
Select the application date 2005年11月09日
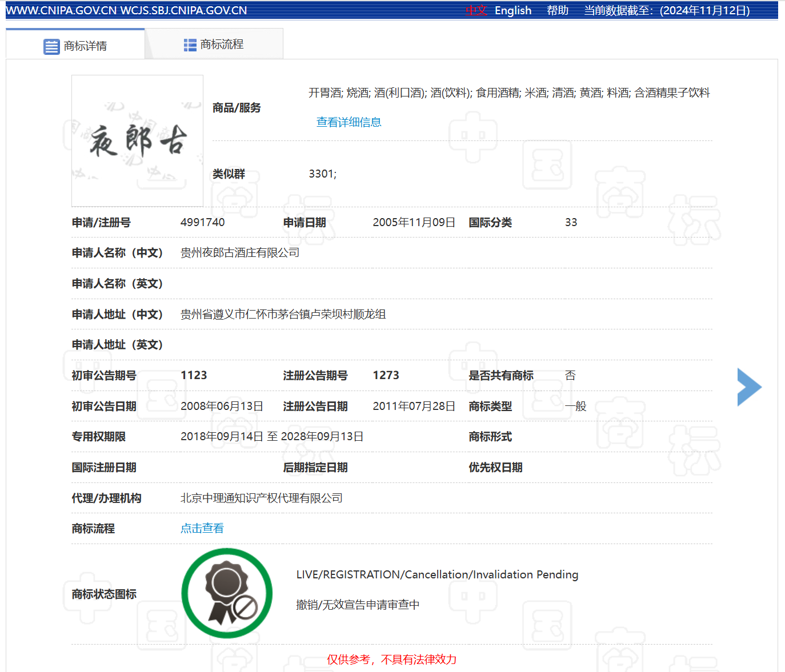[414, 222]
